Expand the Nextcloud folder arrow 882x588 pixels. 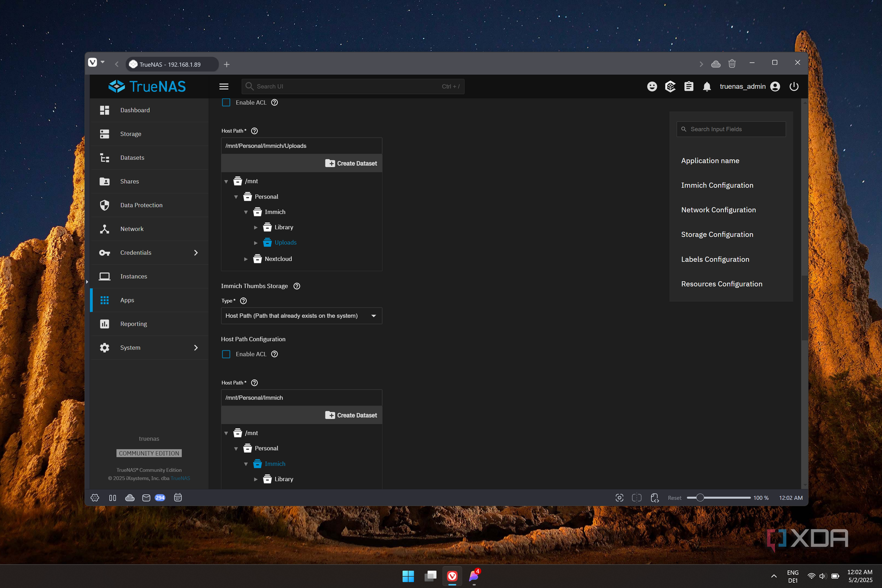pyautogui.click(x=246, y=259)
